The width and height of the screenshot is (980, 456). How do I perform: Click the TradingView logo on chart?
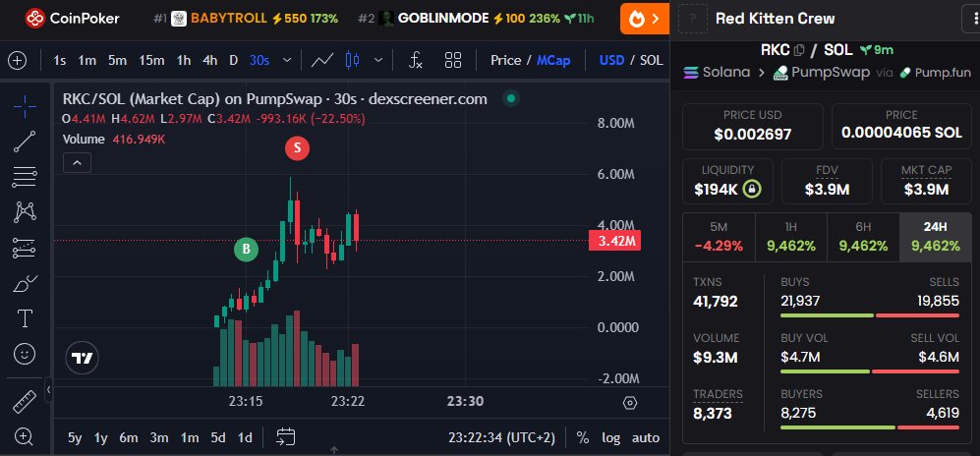click(82, 358)
